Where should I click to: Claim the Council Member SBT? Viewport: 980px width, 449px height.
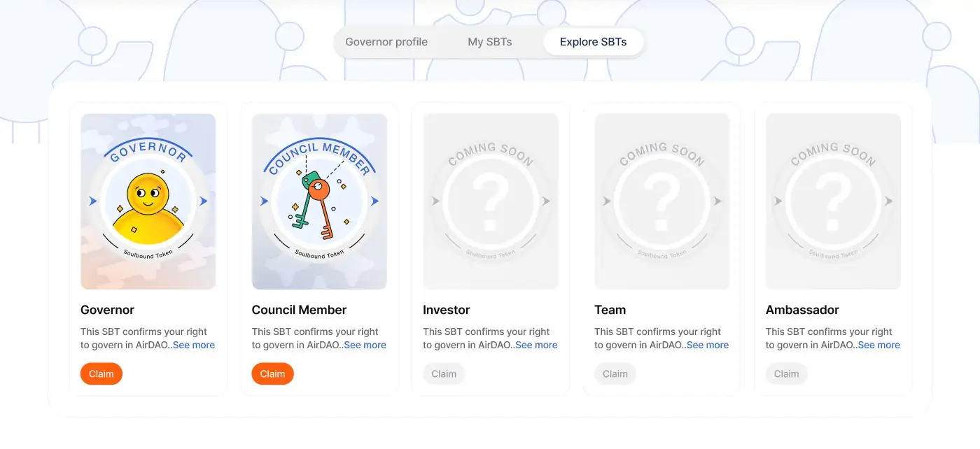pos(272,373)
